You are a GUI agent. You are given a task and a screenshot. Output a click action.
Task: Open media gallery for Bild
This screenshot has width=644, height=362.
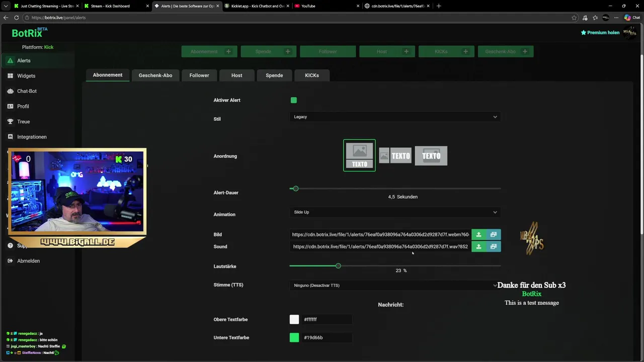(493, 234)
